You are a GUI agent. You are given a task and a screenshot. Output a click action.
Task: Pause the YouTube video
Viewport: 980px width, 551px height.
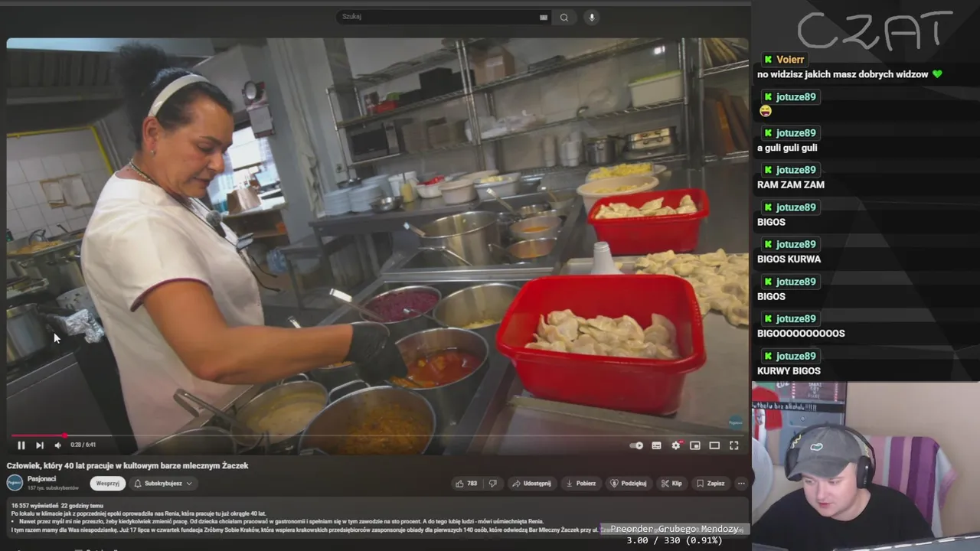[21, 445]
